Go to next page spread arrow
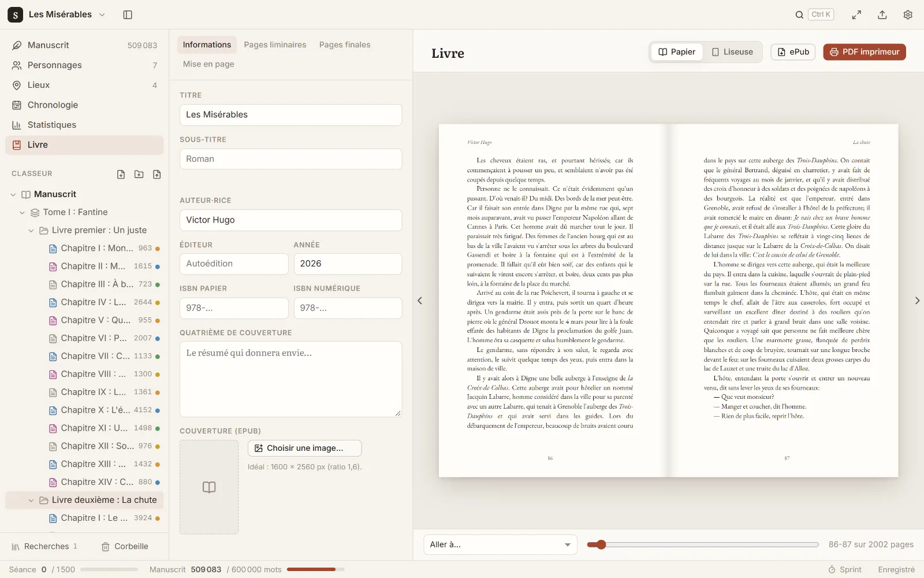The image size is (924, 578). [x=917, y=301]
